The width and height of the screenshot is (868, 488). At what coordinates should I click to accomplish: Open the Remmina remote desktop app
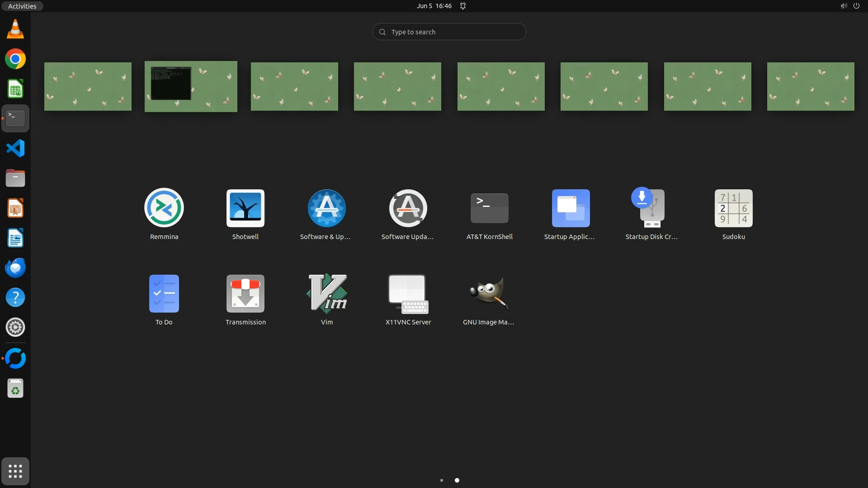tap(164, 208)
